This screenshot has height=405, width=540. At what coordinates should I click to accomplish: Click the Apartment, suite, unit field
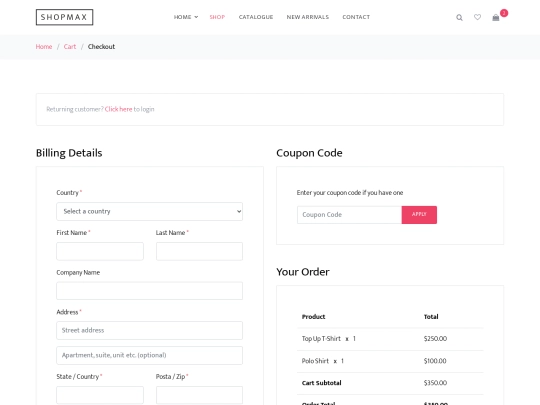pos(149,355)
